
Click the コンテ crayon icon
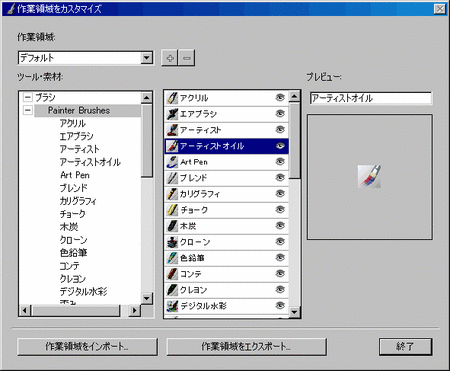point(172,274)
